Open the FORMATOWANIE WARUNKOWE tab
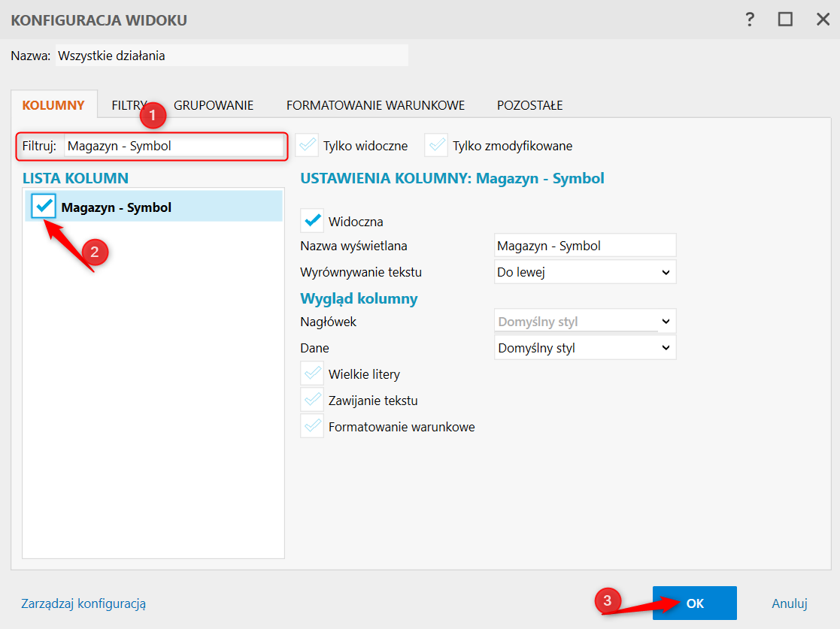The image size is (840, 629). [375, 105]
